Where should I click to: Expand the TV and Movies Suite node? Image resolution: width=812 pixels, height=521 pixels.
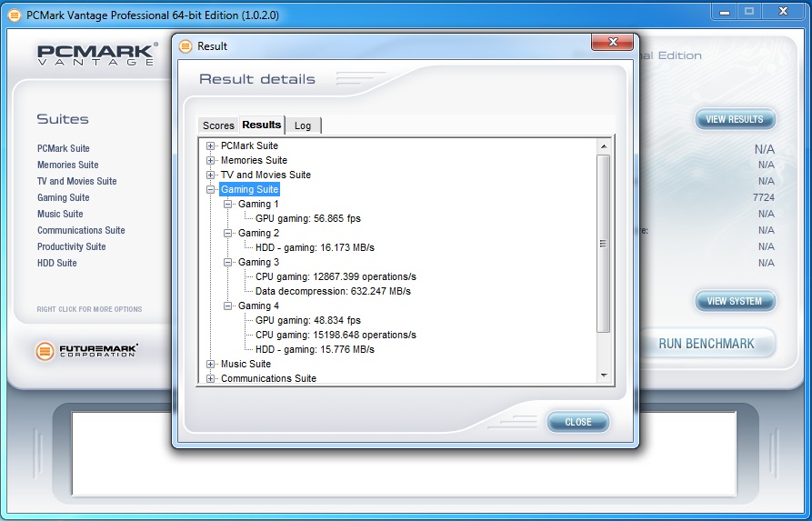pos(210,175)
